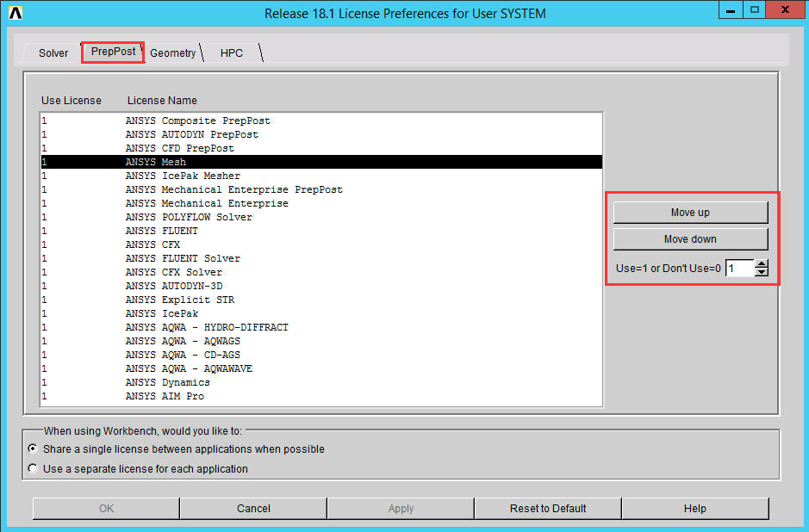Switch to the Solver tab
The image size is (809, 532).
point(53,53)
